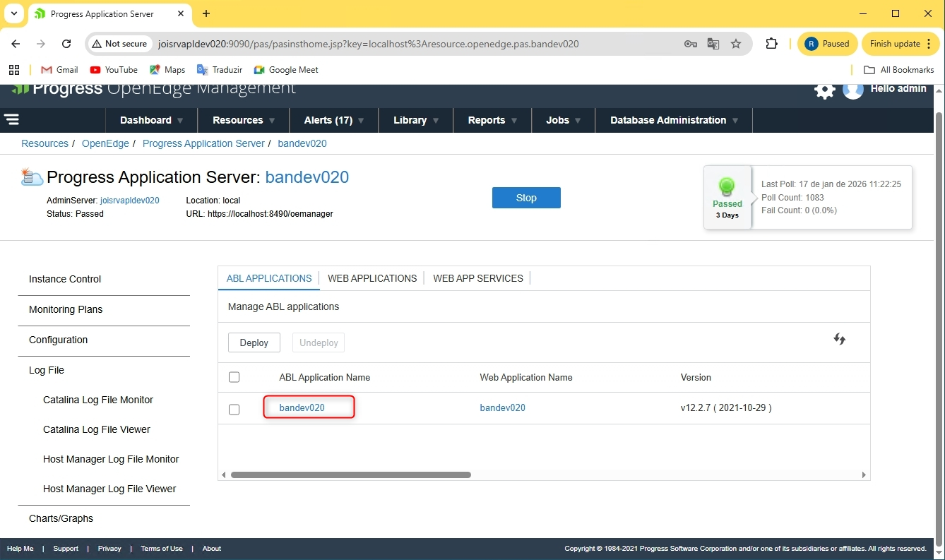Go back to the previous page
This screenshot has height=560, width=945.
[x=16, y=44]
